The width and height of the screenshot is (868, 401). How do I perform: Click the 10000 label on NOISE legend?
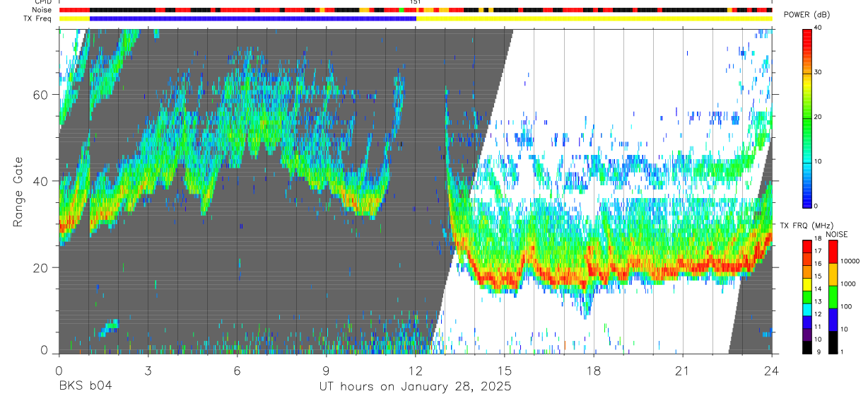pyautogui.click(x=849, y=261)
